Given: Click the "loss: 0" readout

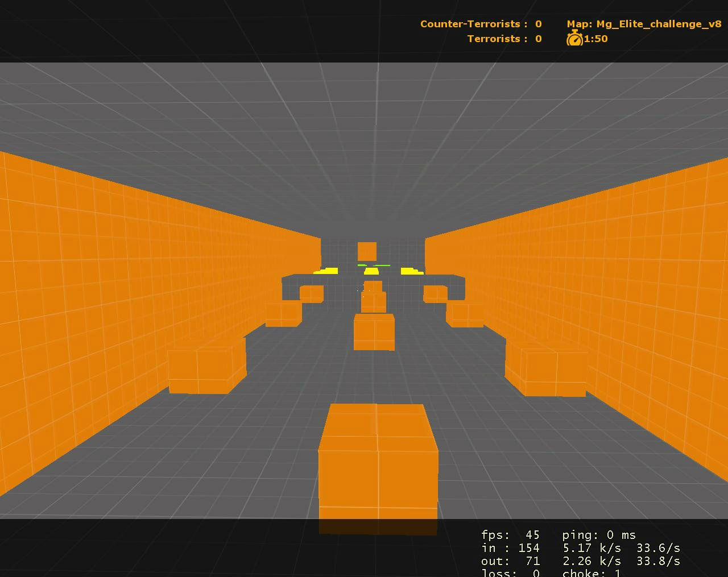Looking at the screenshot, I should (x=510, y=572).
